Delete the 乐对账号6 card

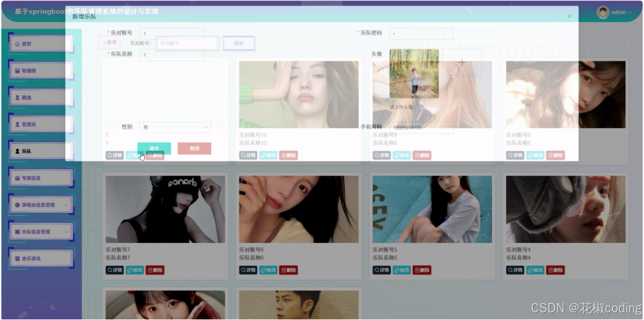tap(288, 270)
